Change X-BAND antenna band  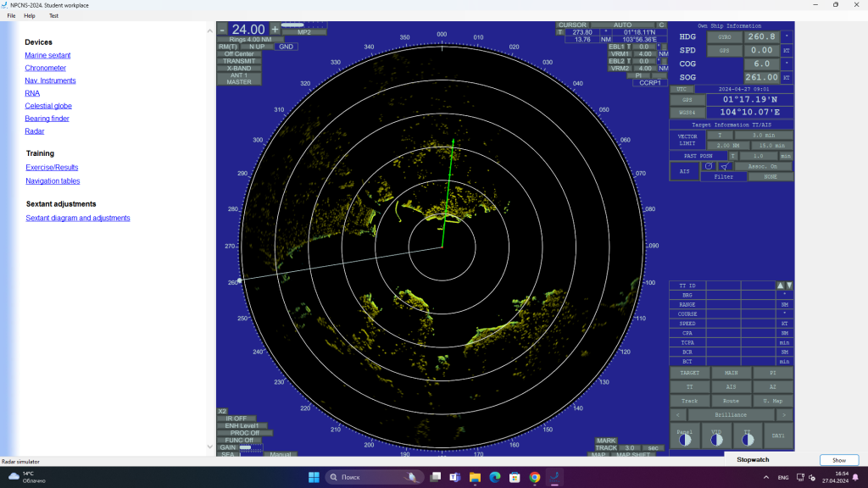[x=239, y=68]
